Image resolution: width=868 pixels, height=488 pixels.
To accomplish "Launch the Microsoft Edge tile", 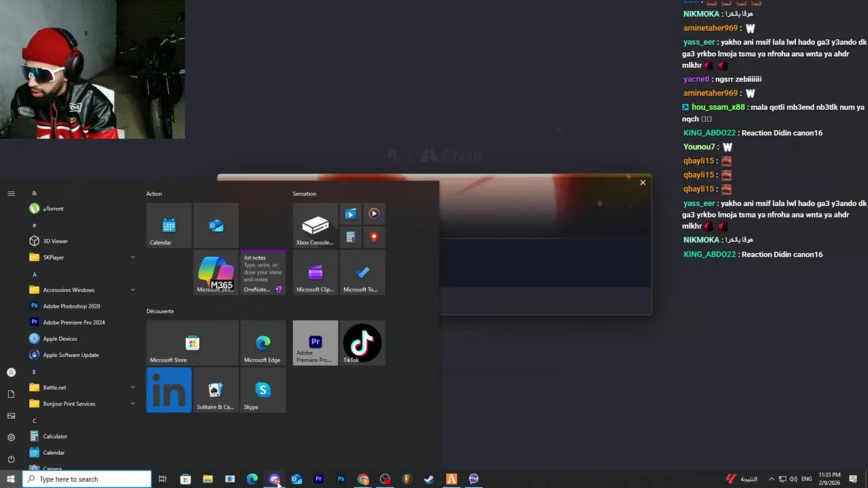I will point(263,343).
